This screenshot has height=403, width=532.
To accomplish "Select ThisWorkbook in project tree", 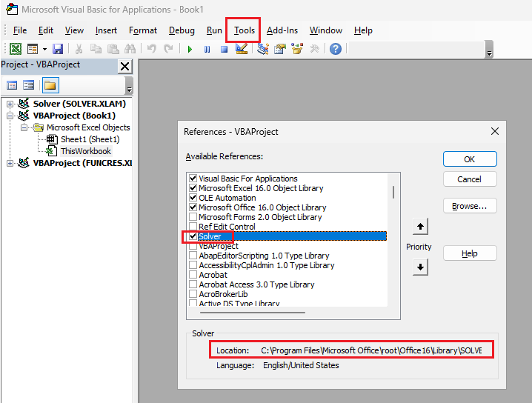I will pyautogui.click(x=86, y=151).
